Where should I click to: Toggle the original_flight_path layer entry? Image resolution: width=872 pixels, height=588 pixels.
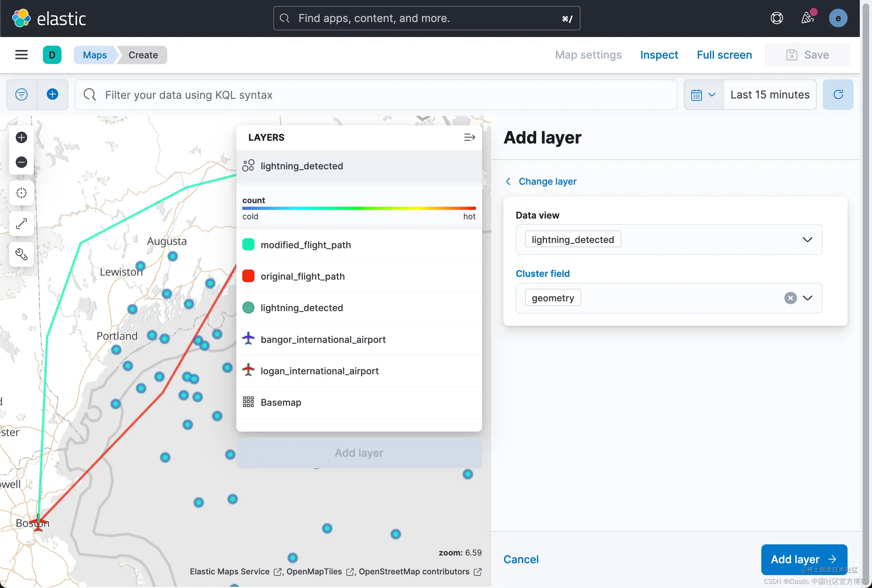coord(302,277)
